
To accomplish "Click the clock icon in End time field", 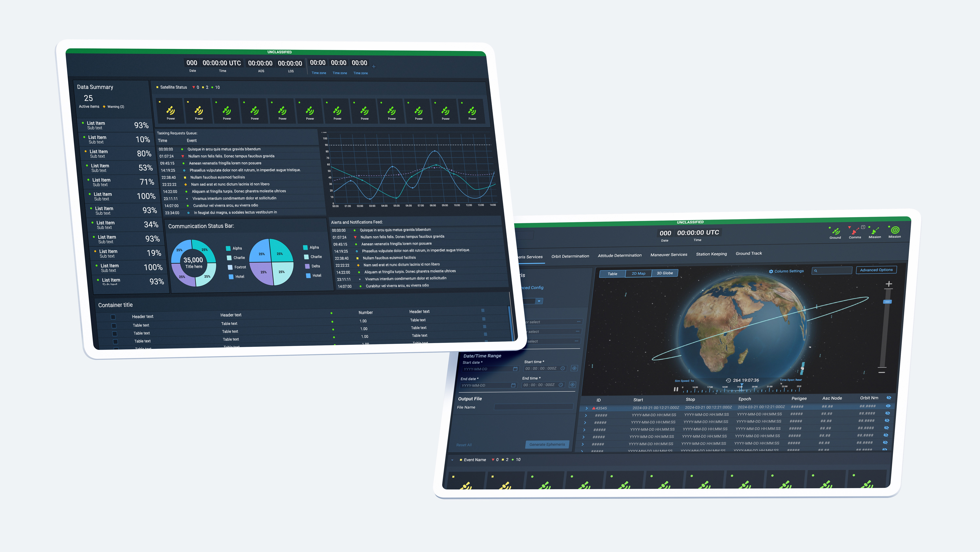I will click(x=561, y=385).
